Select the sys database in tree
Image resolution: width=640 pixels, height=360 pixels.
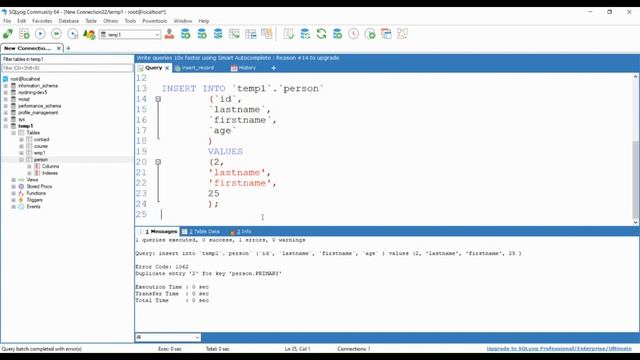click(x=21, y=119)
